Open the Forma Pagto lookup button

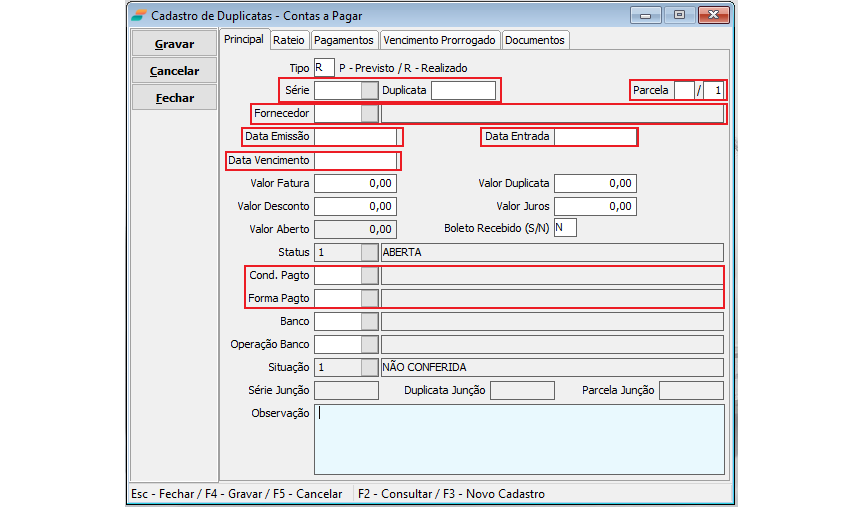coord(370,298)
